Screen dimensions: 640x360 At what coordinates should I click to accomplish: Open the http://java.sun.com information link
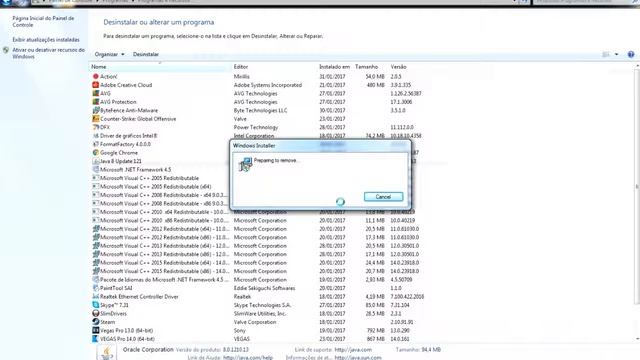tap(358, 358)
